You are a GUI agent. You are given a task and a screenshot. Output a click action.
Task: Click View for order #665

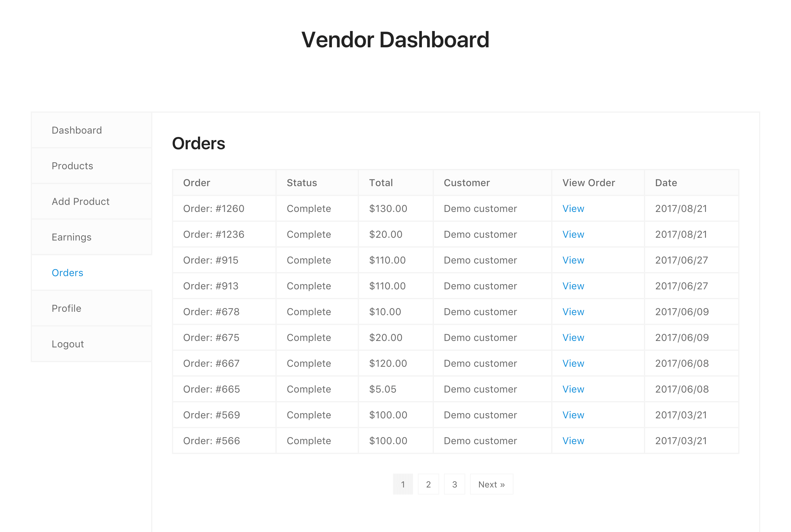pyautogui.click(x=573, y=389)
